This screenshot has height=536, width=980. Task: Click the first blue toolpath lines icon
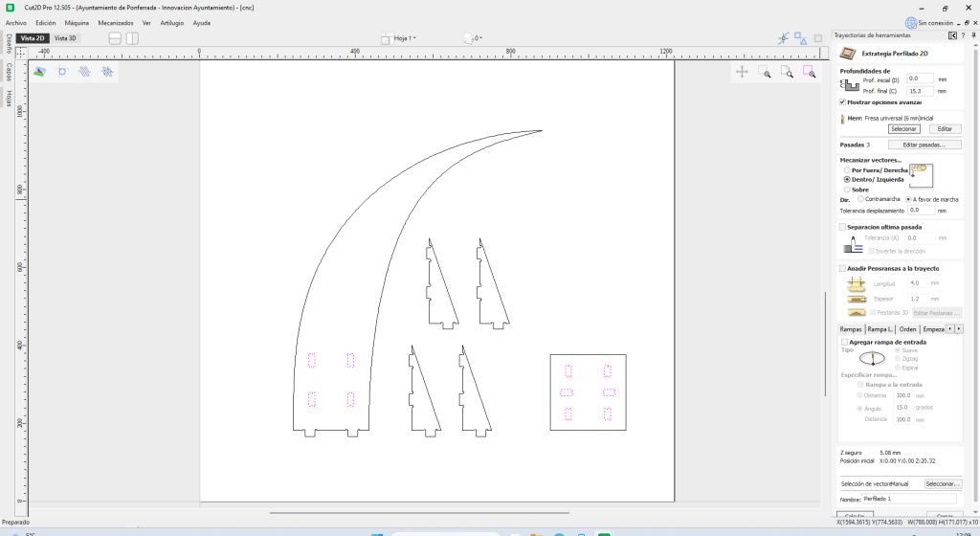coord(85,72)
